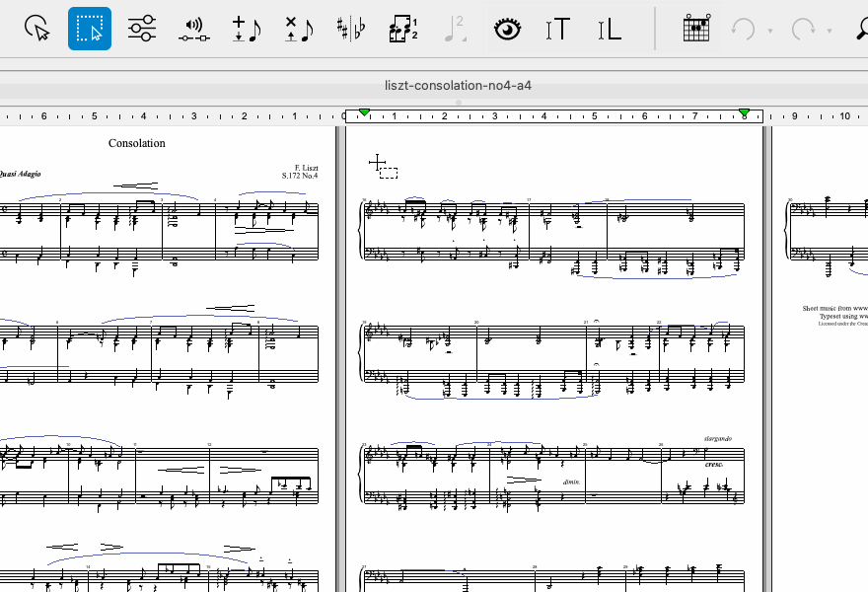Open the playback volume controls icon

[194, 29]
